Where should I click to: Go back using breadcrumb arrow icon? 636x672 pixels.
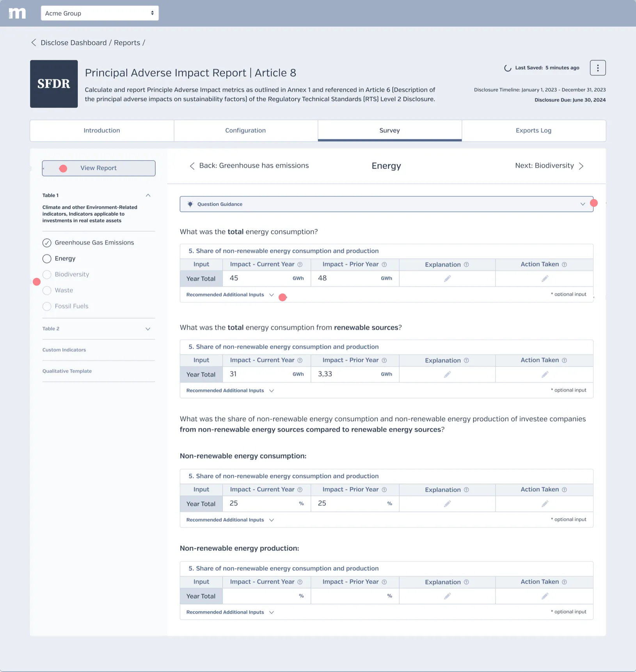tap(34, 43)
